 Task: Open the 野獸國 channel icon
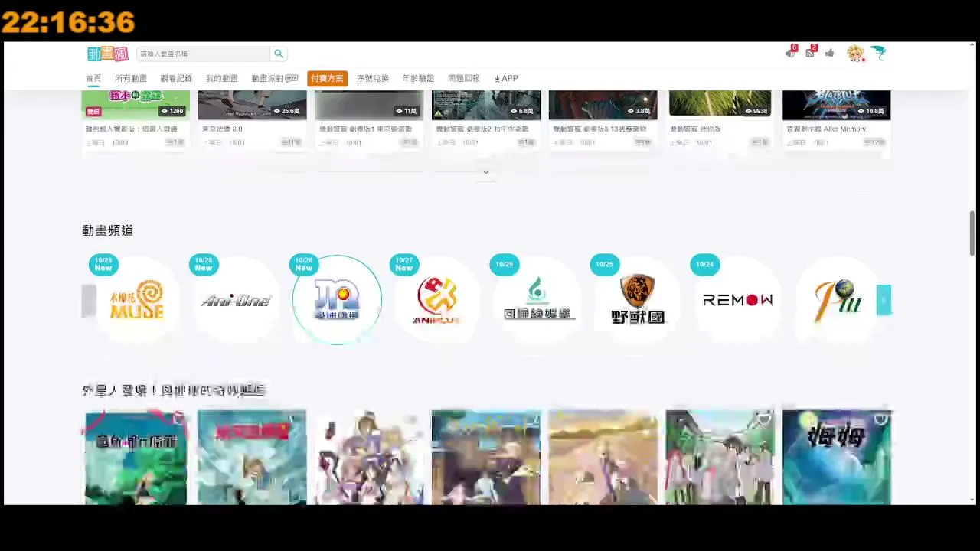pyautogui.click(x=638, y=300)
